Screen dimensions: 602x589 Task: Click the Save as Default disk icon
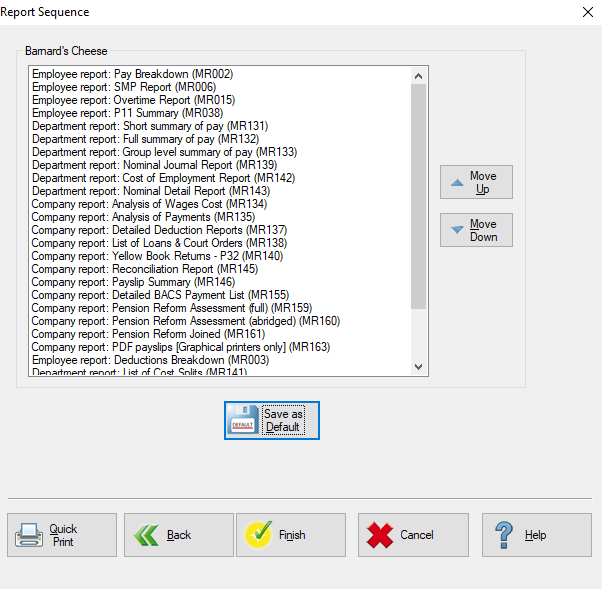[244, 421]
